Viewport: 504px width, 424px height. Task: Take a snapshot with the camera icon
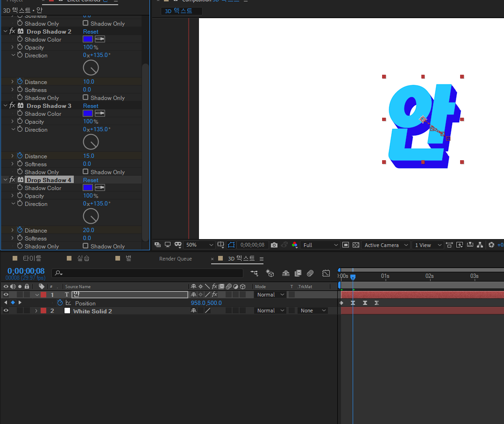click(x=274, y=245)
